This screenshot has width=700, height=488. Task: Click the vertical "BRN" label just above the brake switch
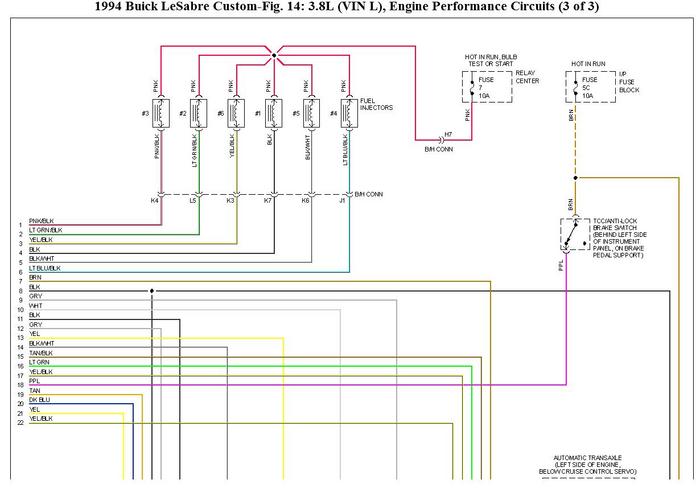571,205
